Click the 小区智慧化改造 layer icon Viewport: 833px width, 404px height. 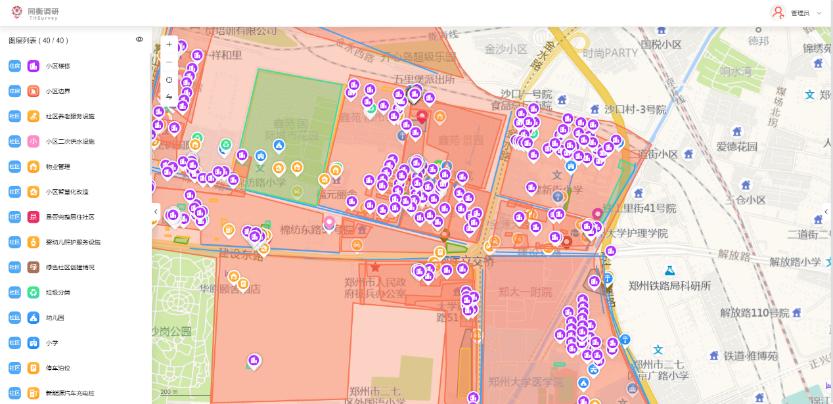coord(33,192)
